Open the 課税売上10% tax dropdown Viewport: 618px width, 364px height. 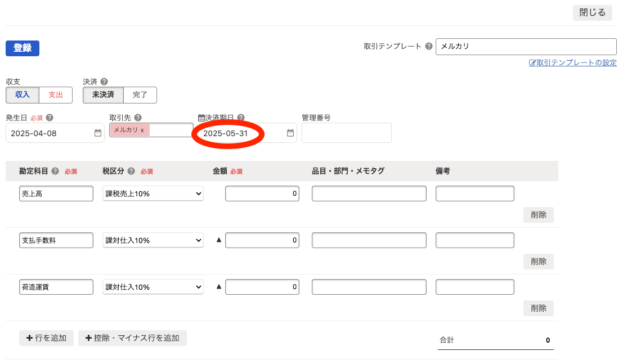click(x=153, y=193)
